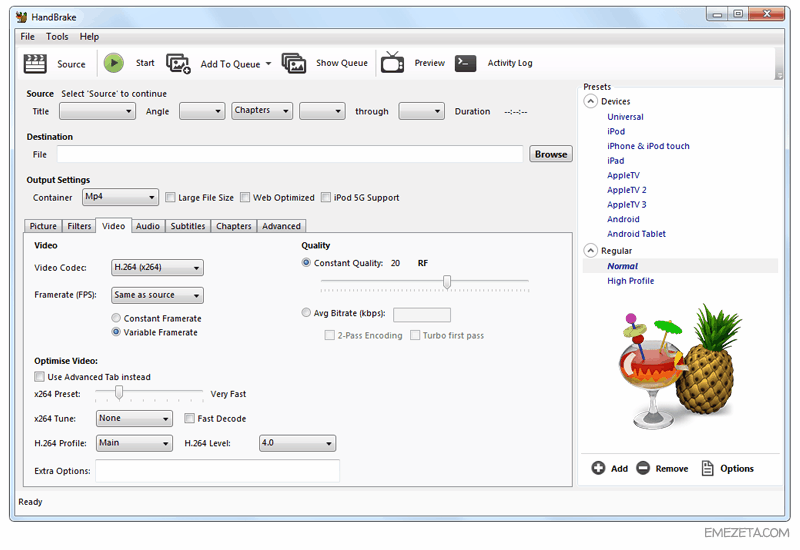Click the x264 Preset slider handle
800x550 pixels.
tap(119, 392)
